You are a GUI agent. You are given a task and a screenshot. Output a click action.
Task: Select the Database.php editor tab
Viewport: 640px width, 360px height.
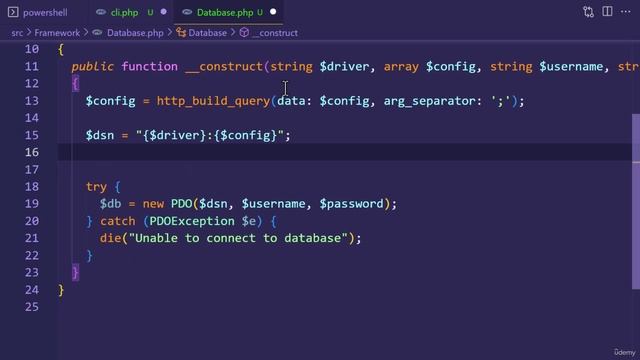pyautogui.click(x=225, y=12)
